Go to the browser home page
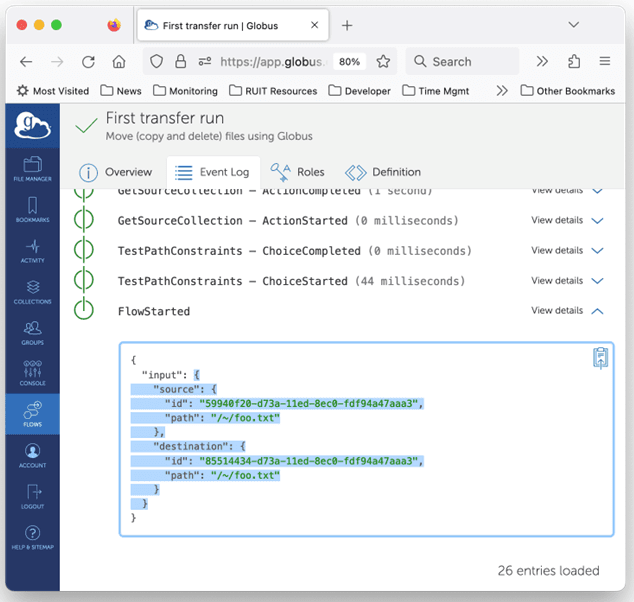 (x=119, y=61)
